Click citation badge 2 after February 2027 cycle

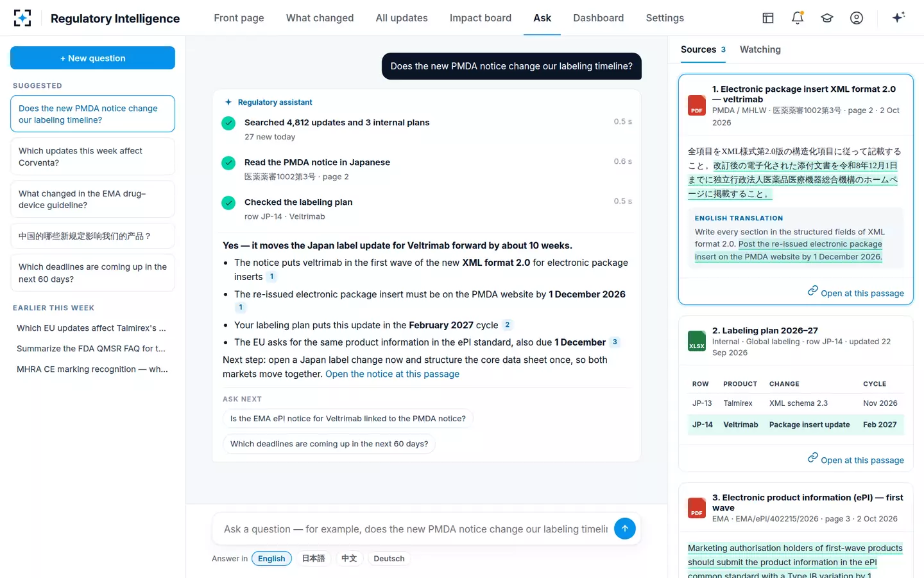(x=507, y=325)
